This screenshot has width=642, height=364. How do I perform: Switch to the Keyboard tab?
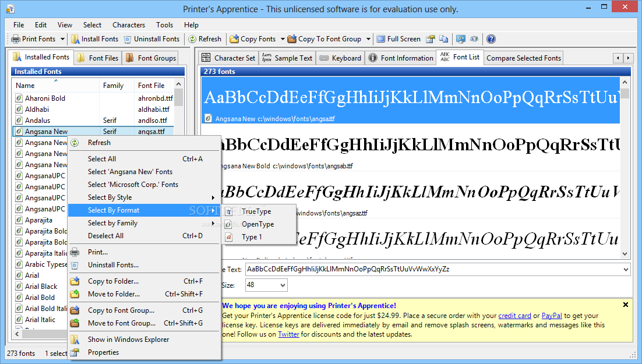(340, 58)
